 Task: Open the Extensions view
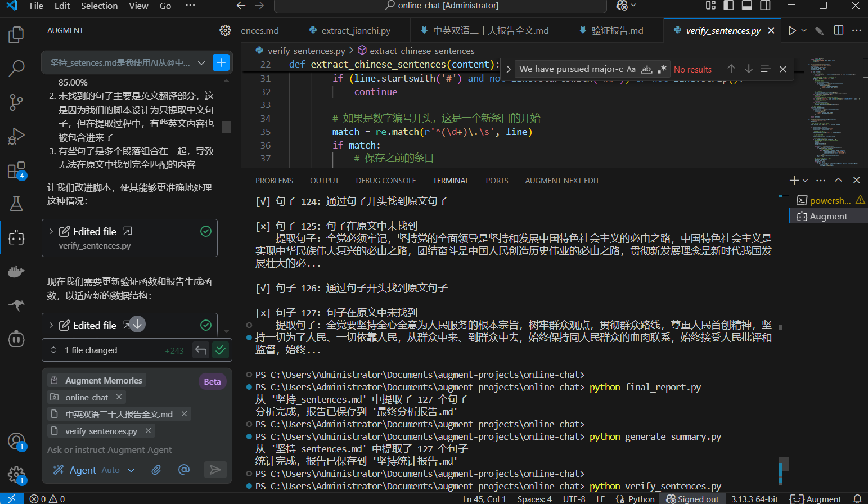click(x=16, y=170)
